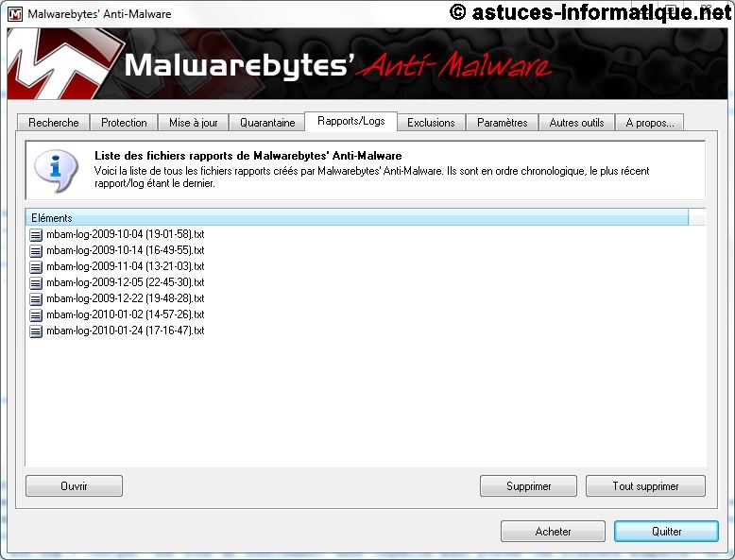Open the Autres outils tab
This screenshot has height=560, width=735.
[x=576, y=123]
